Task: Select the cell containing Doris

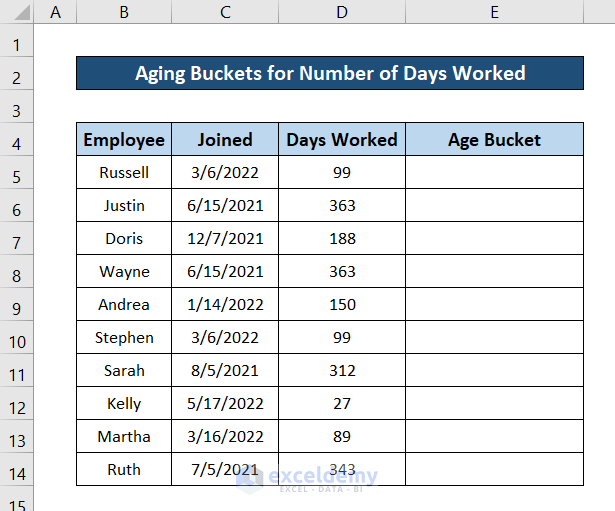Action: click(x=124, y=239)
